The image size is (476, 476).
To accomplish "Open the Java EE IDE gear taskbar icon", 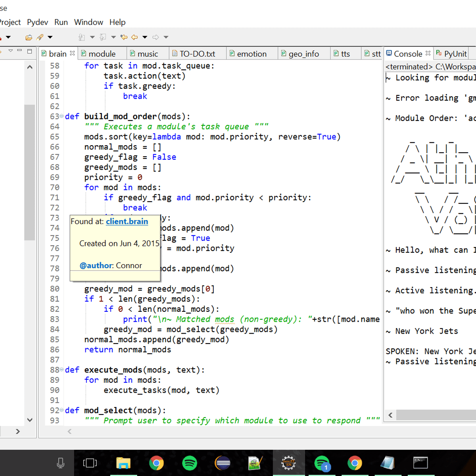I will pos(288,463).
